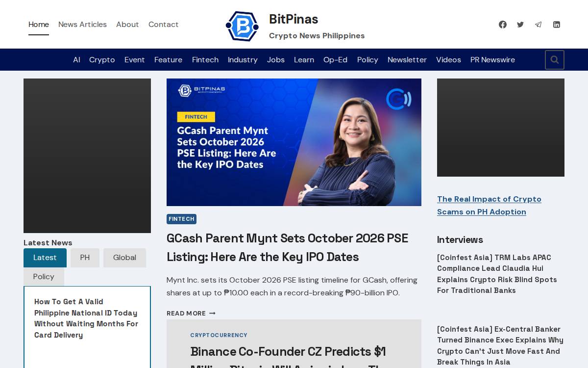Switch to the PH news tab
Screen dimensions: 588x368
pyautogui.click(x=85, y=258)
